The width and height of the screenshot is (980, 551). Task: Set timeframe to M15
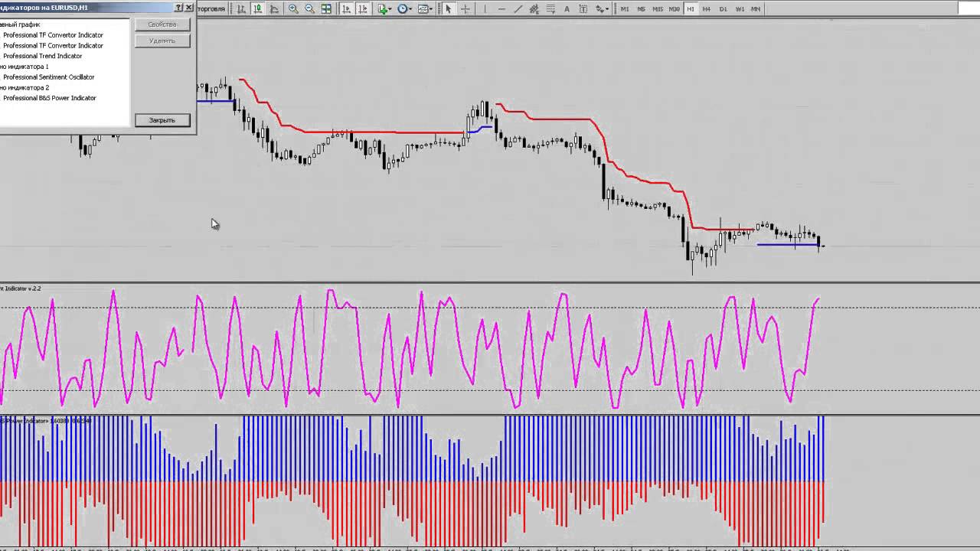658,9
